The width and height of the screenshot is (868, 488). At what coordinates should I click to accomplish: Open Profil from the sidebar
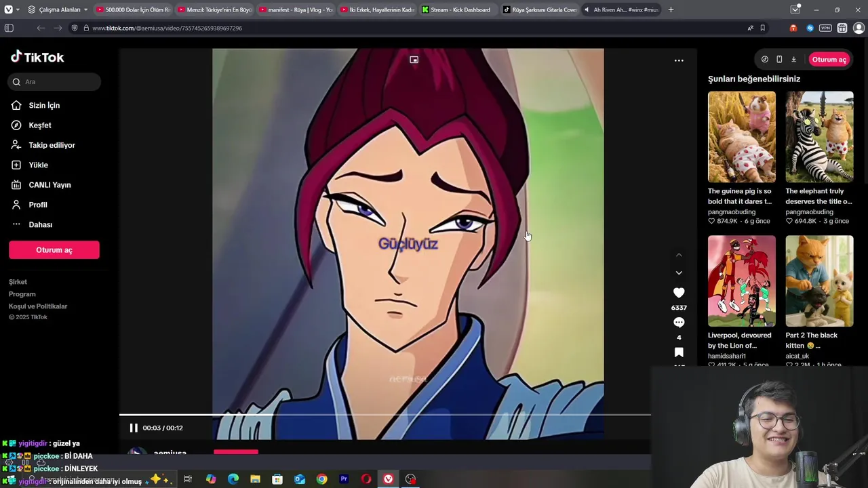38,205
